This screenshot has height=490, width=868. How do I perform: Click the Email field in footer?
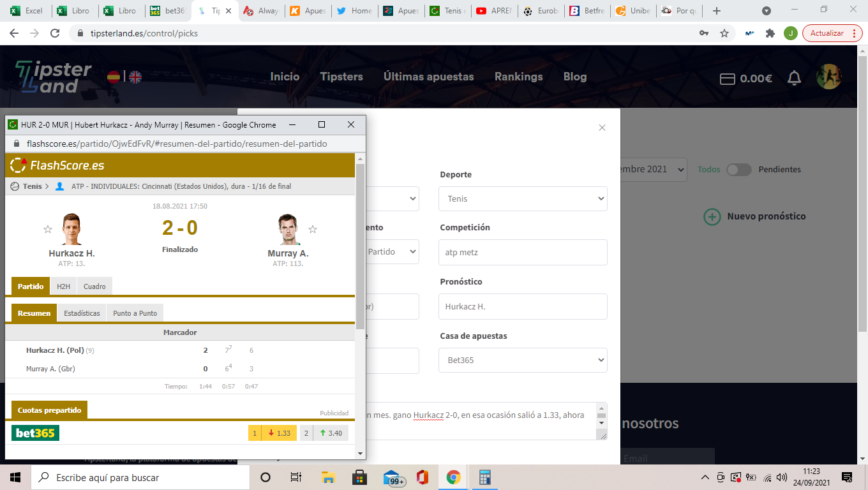668,457
